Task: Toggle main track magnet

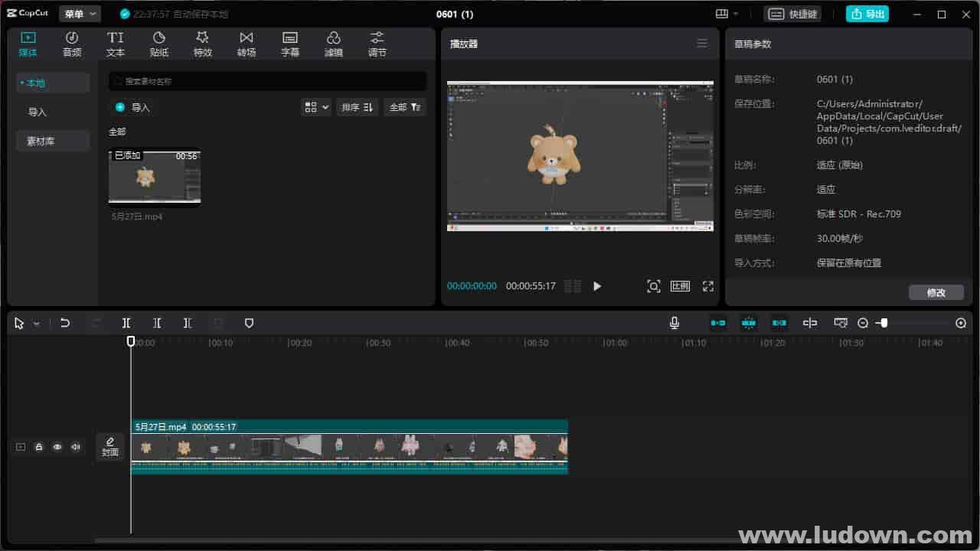Action: pos(718,323)
